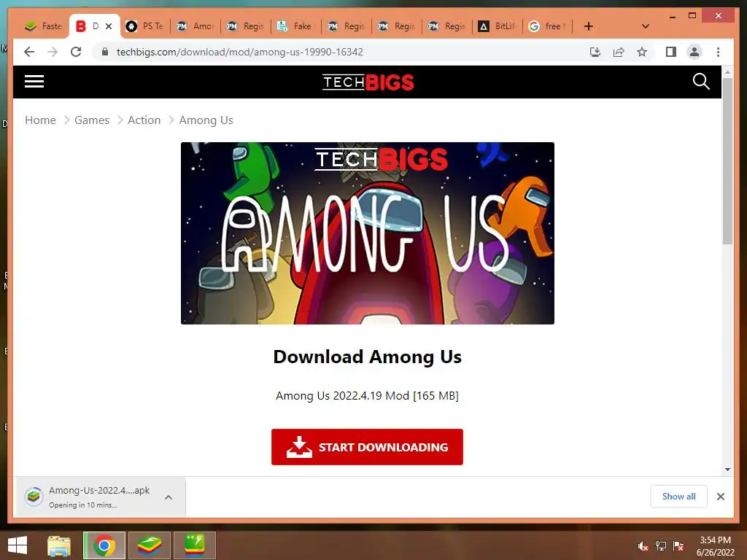Expand options for Among-Us apk download
This screenshot has height=560, width=747.
coord(169,497)
